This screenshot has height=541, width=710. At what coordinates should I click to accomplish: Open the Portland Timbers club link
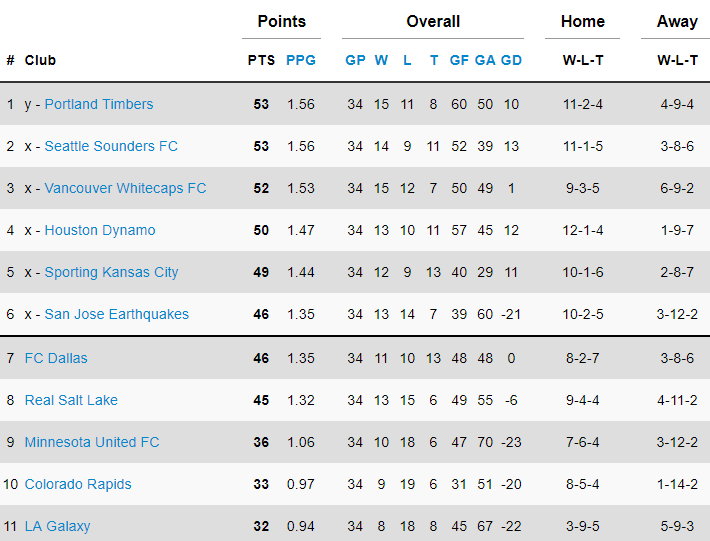[x=99, y=104]
